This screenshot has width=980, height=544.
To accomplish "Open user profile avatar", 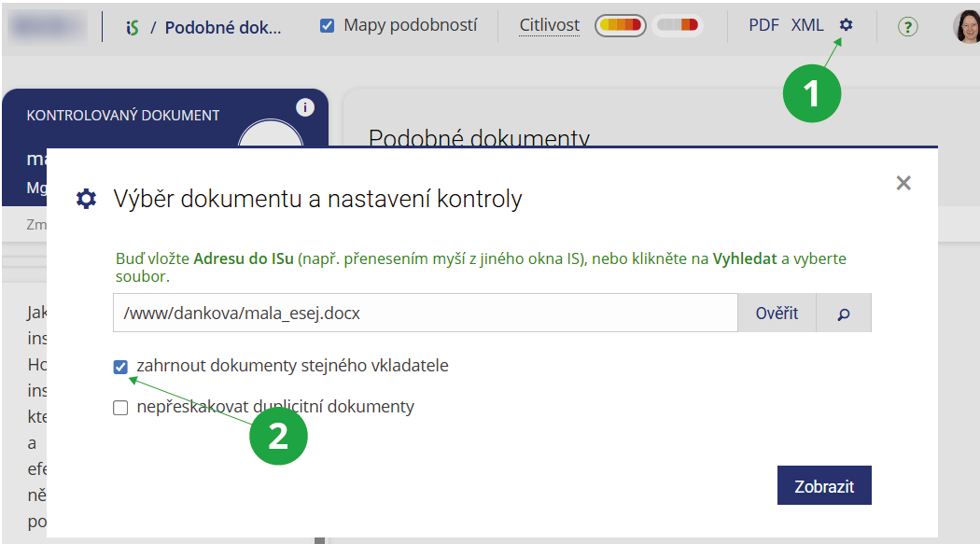I will point(967,27).
